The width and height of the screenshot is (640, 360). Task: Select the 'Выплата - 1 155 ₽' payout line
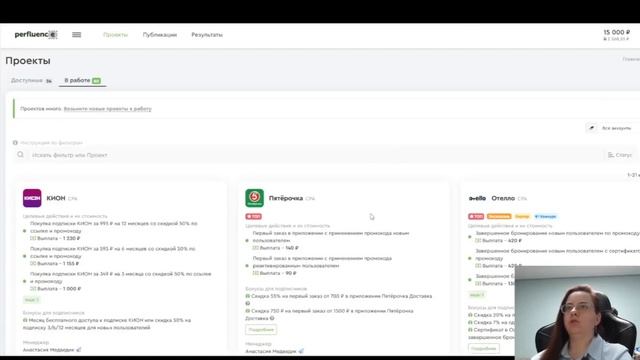54,264
